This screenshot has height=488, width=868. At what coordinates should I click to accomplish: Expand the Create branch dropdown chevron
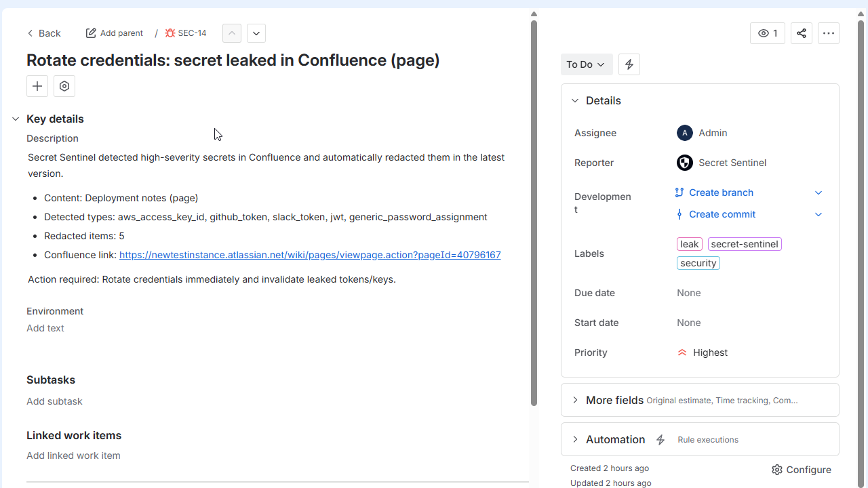(818, 192)
